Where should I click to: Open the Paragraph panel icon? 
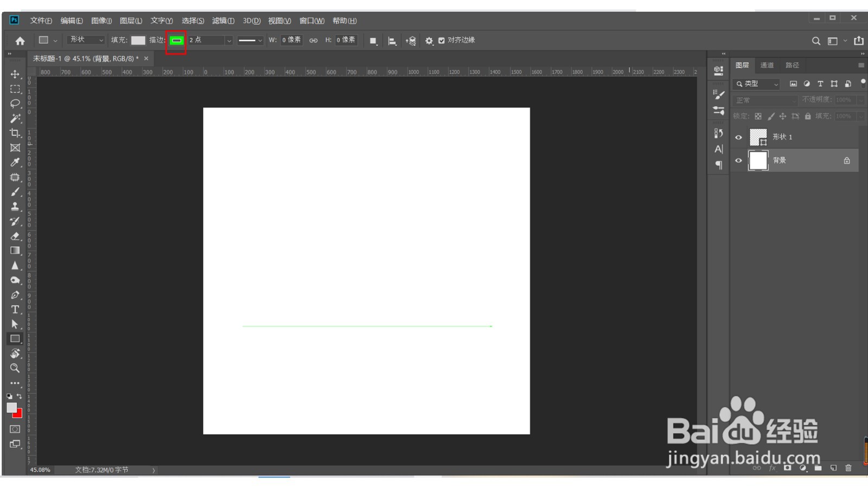(719, 165)
